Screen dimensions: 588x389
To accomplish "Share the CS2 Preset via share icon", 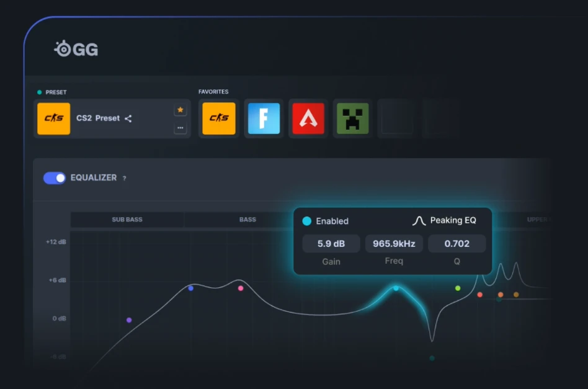I will coord(128,118).
